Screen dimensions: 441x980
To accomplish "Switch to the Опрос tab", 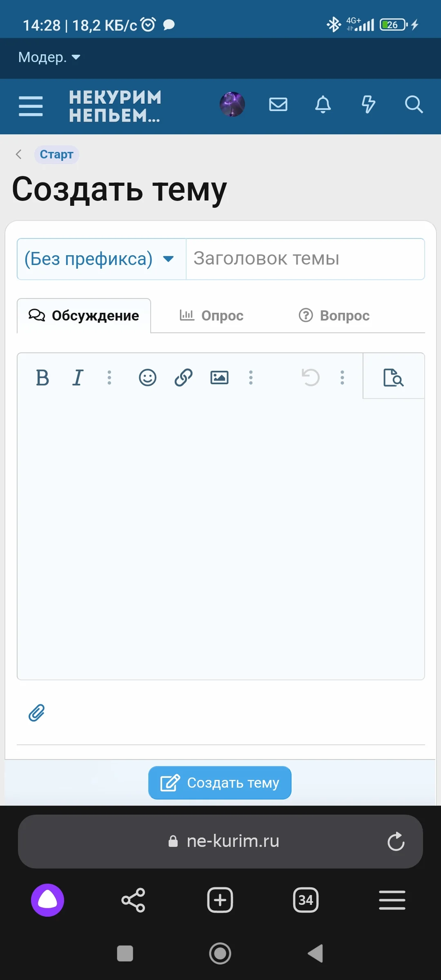I will pyautogui.click(x=212, y=315).
